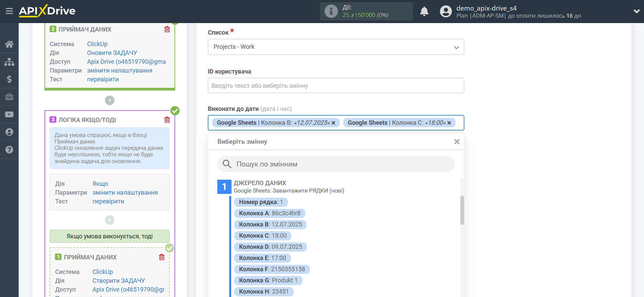Click Apix Drive access link in block 2
This screenshot has height=297, width=644.
click(x=126, y=62)
